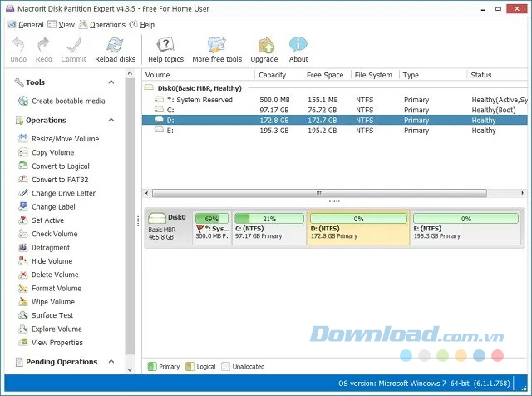The image size is (532, 396).
Task: Open the Operations menu
Action: point(102,24)
